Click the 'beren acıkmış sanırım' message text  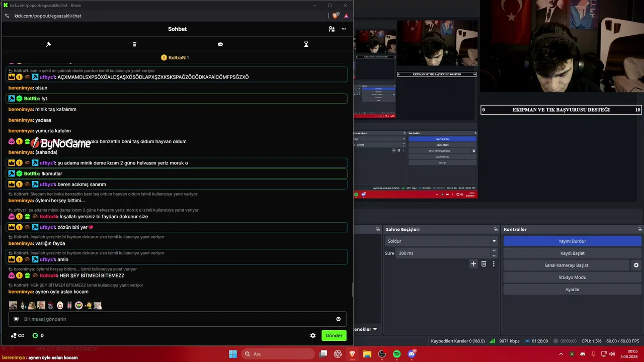82,185
